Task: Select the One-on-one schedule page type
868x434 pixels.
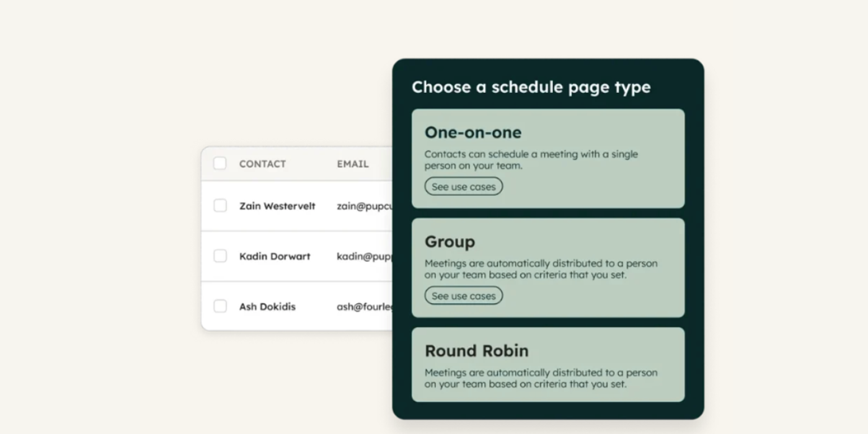Action: [547, 158]
